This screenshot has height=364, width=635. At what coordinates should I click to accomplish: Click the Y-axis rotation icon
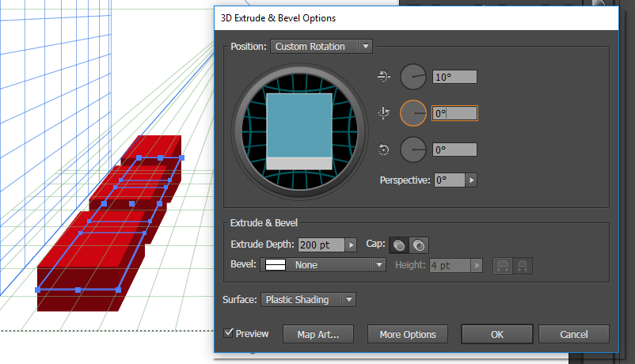pos(383,113)
